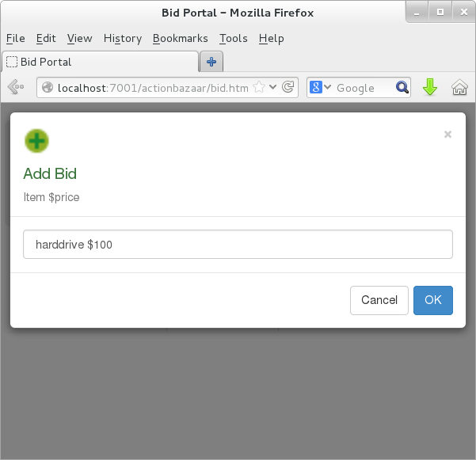The height and width of the screenshot is (460, 476).
Task: Go back using the back arrow
Action: [x=15, y=88]
